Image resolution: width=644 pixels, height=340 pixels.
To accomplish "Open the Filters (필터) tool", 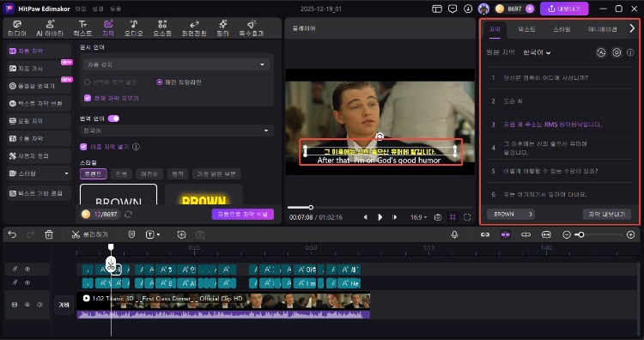I will (222, 28).
